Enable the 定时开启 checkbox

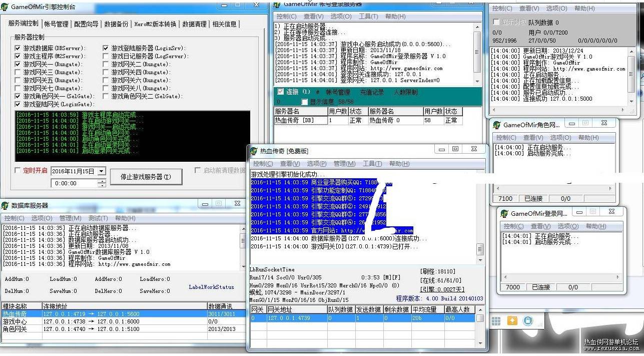point(18,171)
